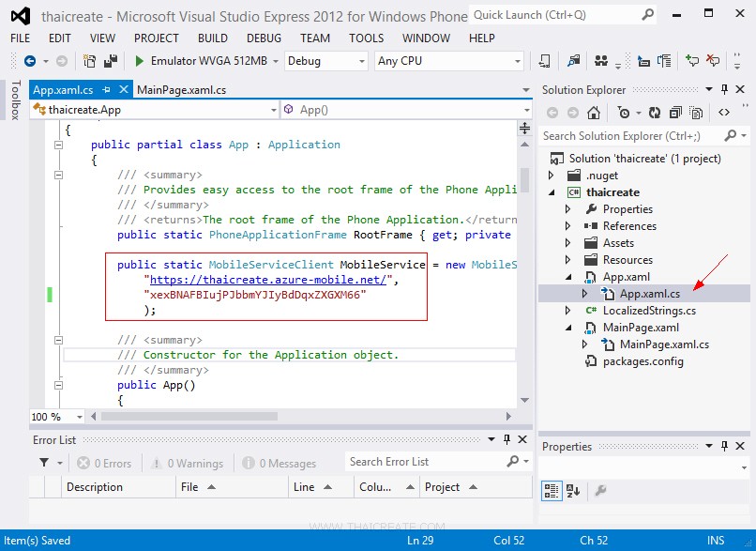
Task: Toggle the 0 Messages filter
Action: (280, 463)
